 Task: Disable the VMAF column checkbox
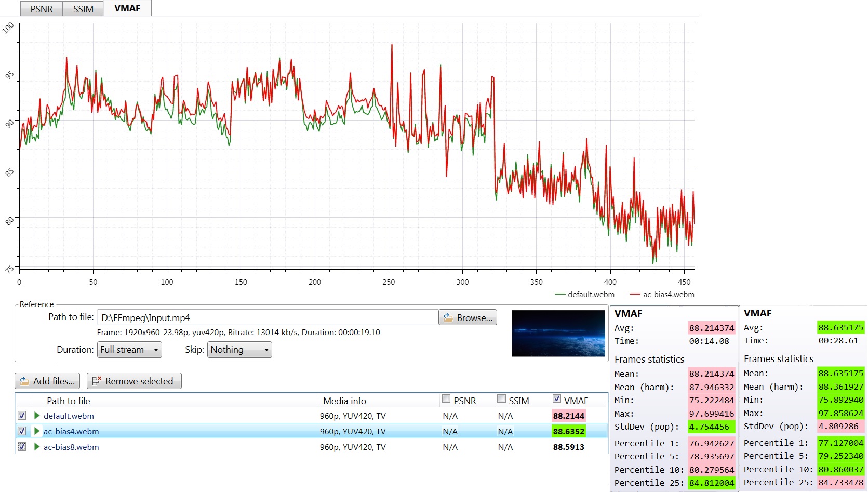pyautogui.click(x=557, y=399)
